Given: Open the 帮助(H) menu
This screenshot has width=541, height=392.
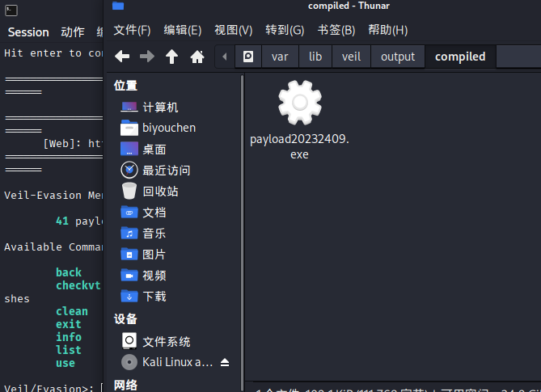Looking at the screenshot, I should (388, 30).
